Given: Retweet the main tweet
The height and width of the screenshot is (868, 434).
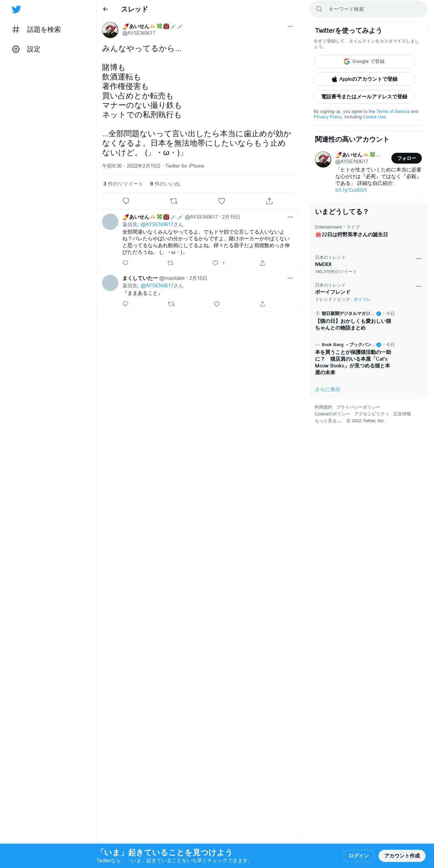Looking at the screenshot, I should 174,201.
